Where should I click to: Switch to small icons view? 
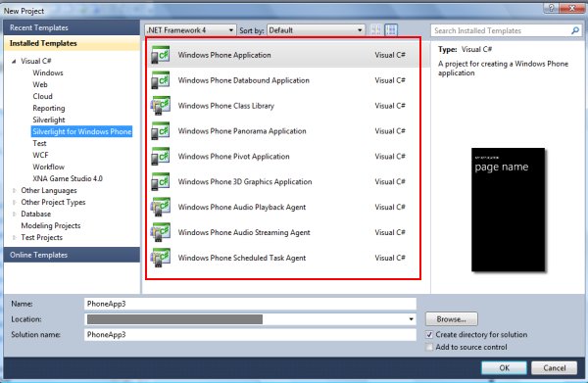(x=375, y=30)
